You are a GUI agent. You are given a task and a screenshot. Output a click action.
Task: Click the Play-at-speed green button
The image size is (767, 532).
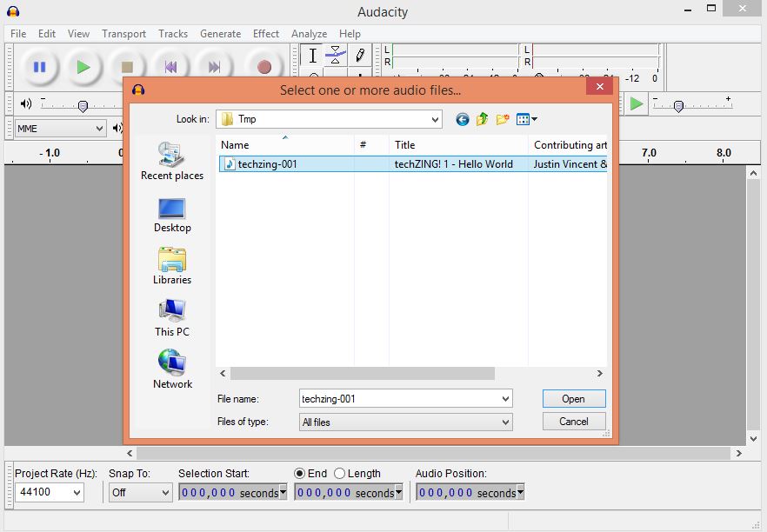pos(636,103)
